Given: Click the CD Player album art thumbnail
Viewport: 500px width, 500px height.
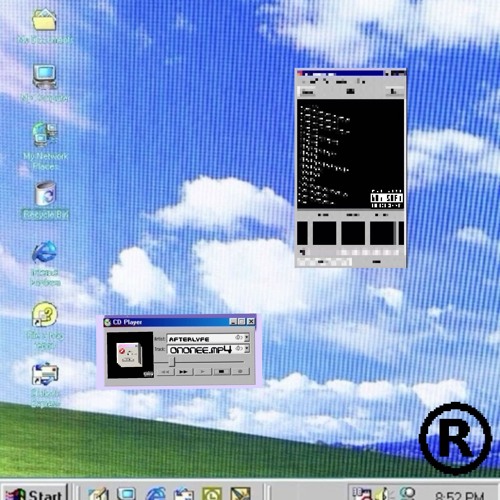Looking at the screenshot, I should tap(130, 355).
